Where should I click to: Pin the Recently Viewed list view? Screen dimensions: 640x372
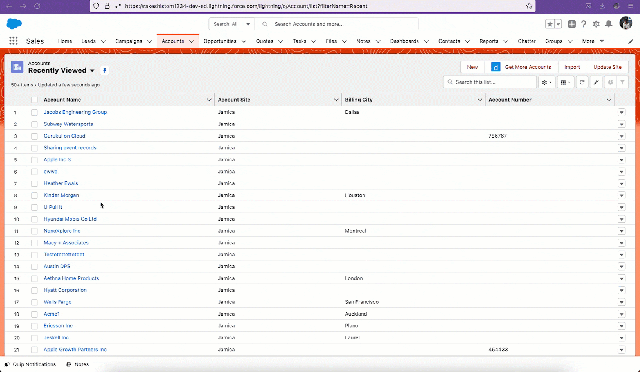pyautogui.click(x=104, y=70)
